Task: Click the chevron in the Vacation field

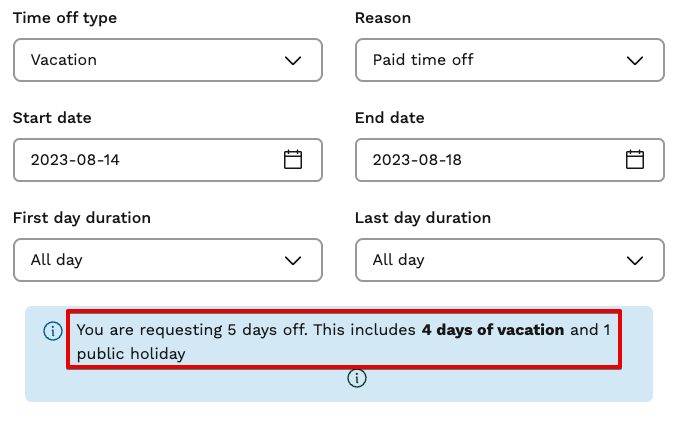Action: pos(293,60)
